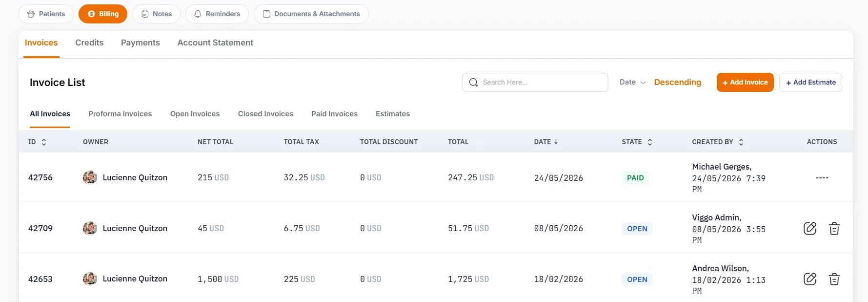Open the Reminders section
This screenshot has width=868, height=302.
(x=217, y=14)
